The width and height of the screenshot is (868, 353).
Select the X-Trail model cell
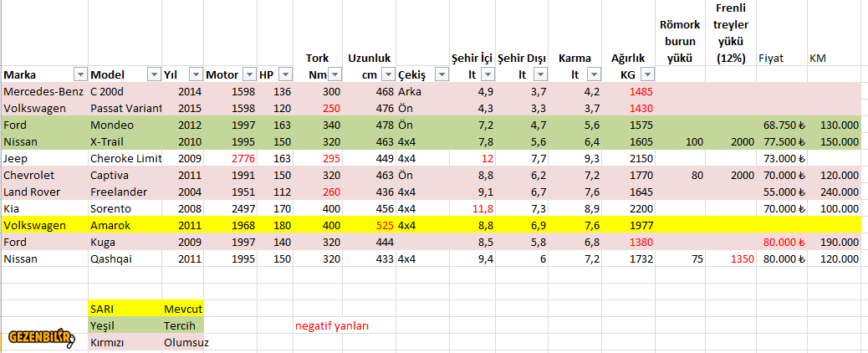point(125,142)
